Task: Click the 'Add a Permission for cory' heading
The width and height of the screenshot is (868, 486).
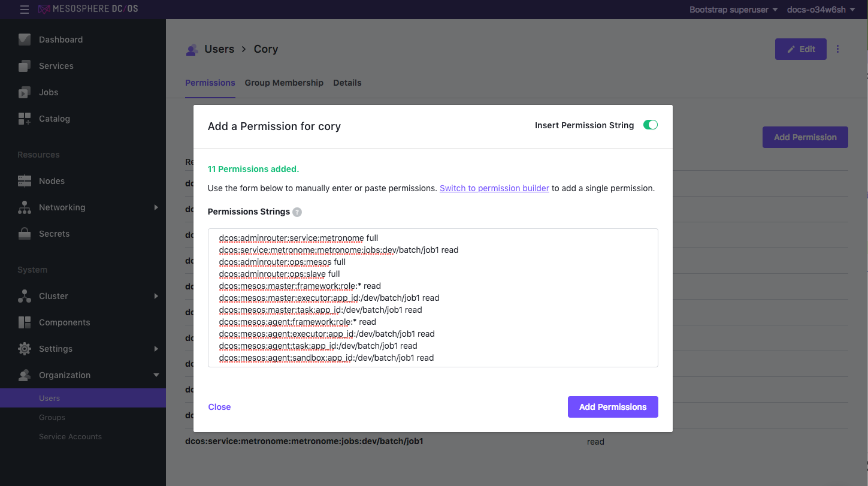Action: (x=274, y=126)
